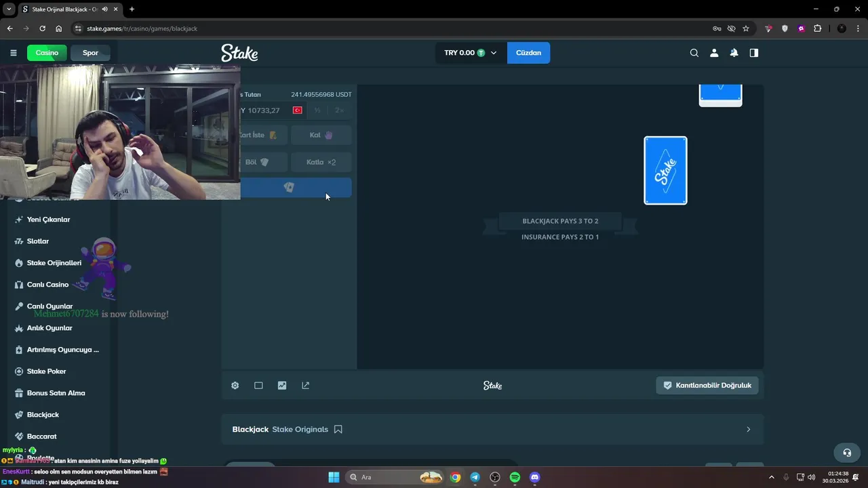
Task: Switch to the Casino tab
Action: click(47, 53)
